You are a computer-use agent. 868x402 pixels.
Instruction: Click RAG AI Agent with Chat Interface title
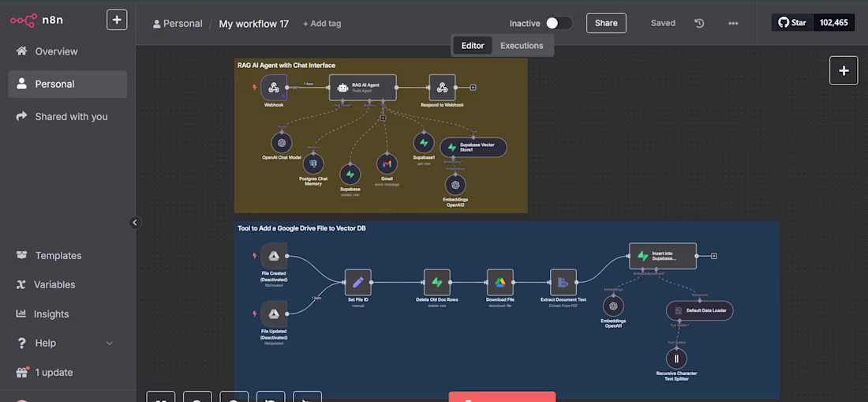[286, 66]
